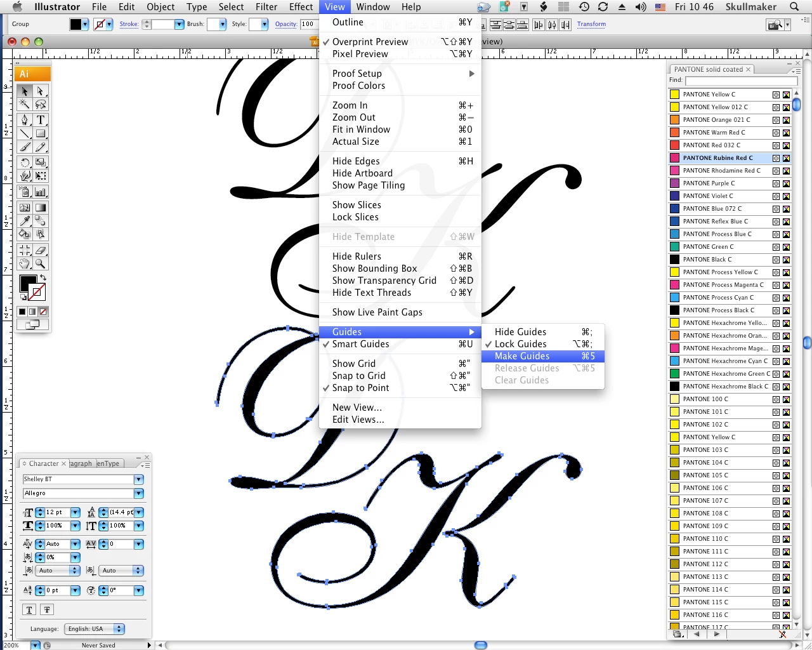Select the Rectangle tool
Viewport: 812px width, 650px height.
click(41, 133)
